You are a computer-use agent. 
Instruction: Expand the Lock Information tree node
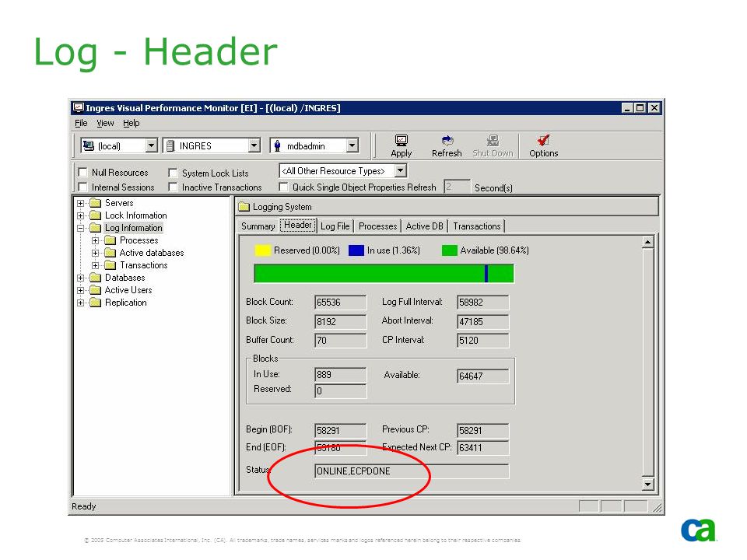(x=80, y=215)
